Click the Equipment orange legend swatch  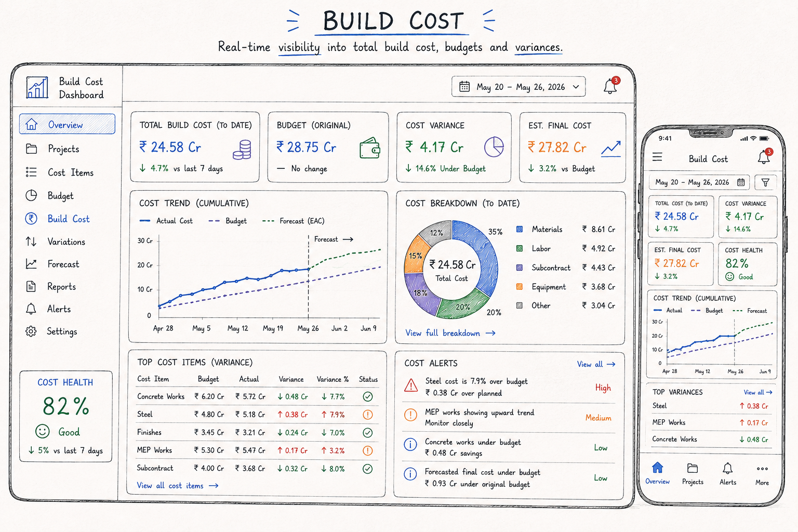(520, 286)
